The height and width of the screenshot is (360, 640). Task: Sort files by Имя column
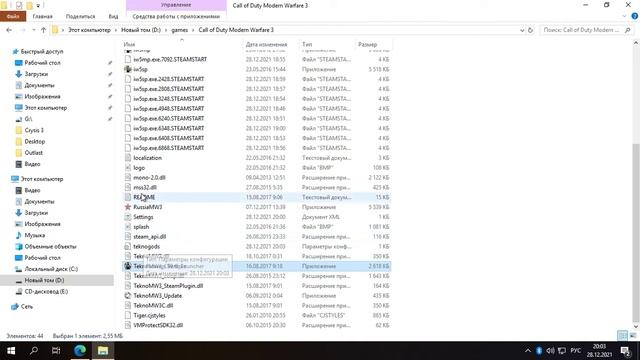click(x=129, y=44)
